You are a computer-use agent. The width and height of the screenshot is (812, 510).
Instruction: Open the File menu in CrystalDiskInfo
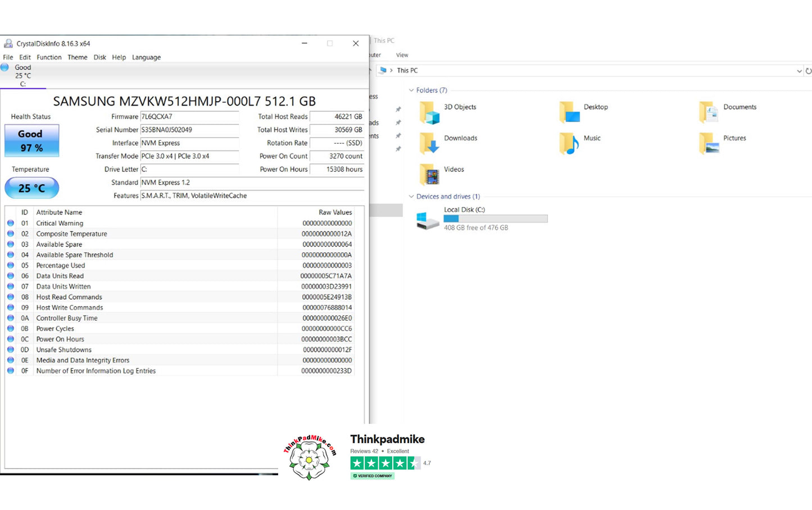[x=8, y=57]
